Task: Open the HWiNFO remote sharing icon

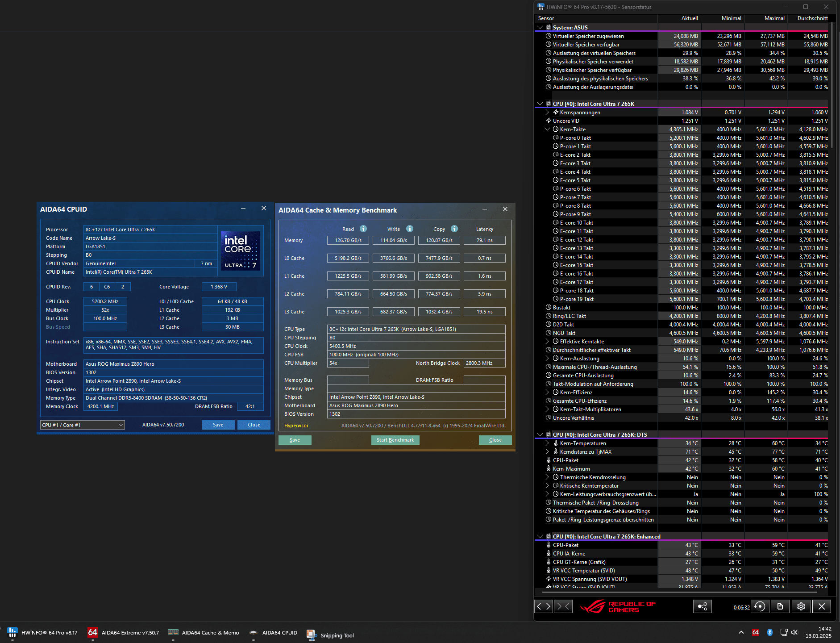Action: coord(703,606)
